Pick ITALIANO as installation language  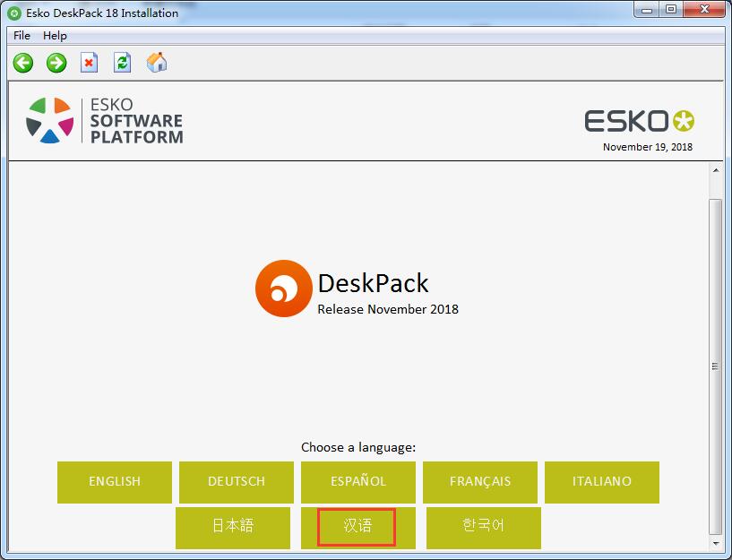tap(602, 482)
